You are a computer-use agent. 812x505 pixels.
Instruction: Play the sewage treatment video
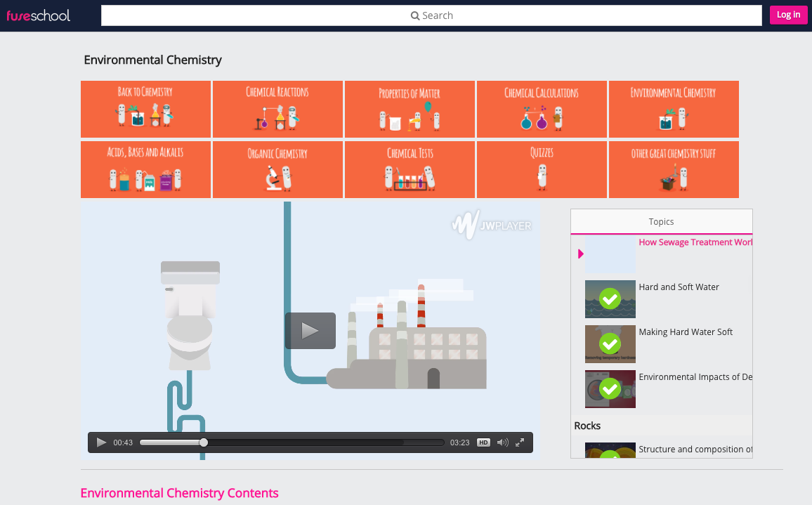[x=310, y=330]
